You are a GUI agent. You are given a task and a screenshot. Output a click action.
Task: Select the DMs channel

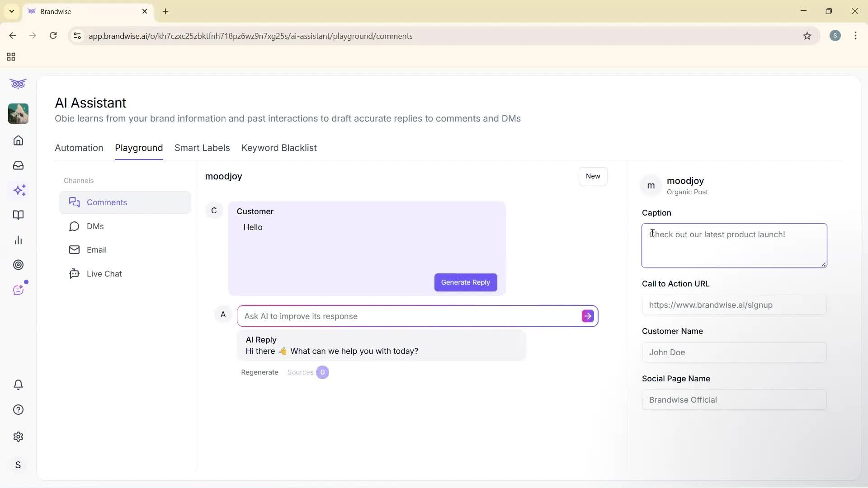[x=95, y=226]
